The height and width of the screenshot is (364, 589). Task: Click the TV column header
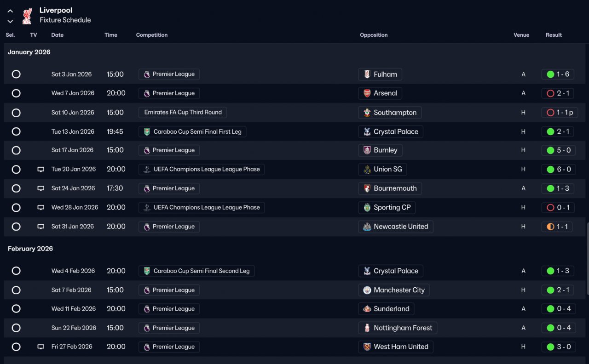(34, 35)
